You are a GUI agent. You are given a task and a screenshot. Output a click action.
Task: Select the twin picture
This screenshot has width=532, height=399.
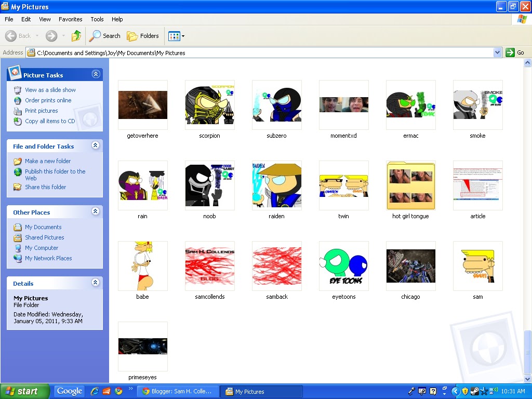point(344,185)
